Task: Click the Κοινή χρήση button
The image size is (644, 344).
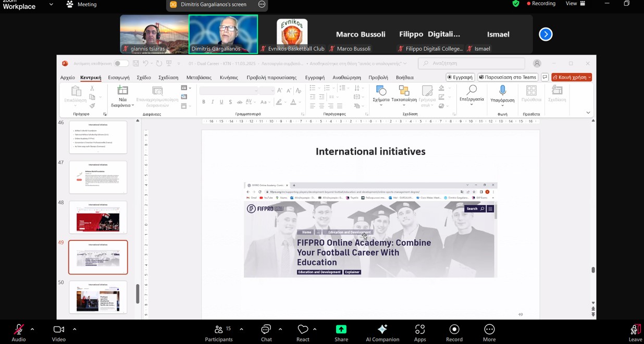Action: 572,77
